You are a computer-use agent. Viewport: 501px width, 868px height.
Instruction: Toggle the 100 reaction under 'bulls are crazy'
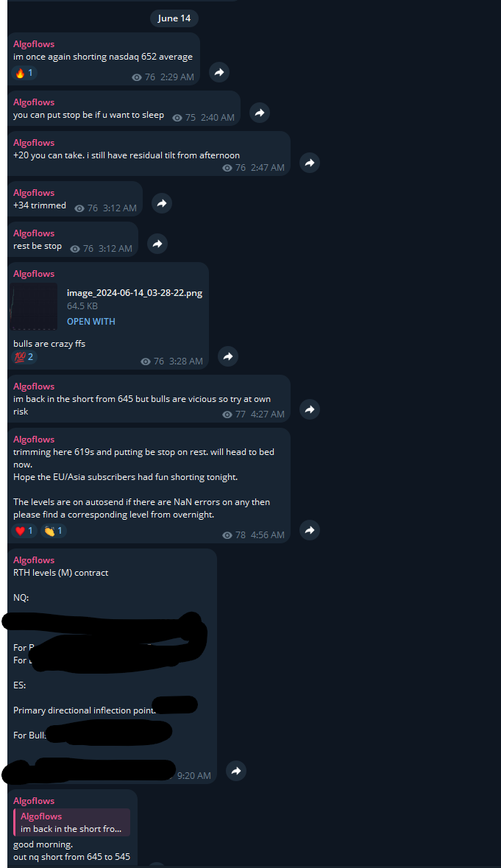[24, 357]
